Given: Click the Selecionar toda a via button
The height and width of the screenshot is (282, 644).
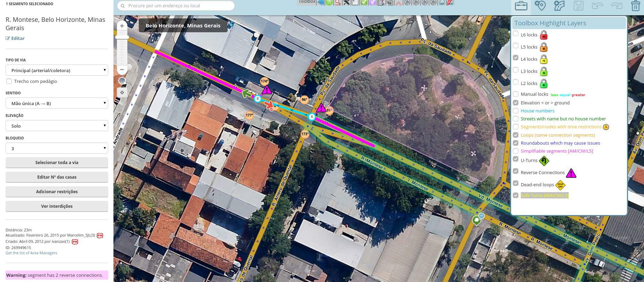Looking at the screenshot, I should tap(57, 162).
